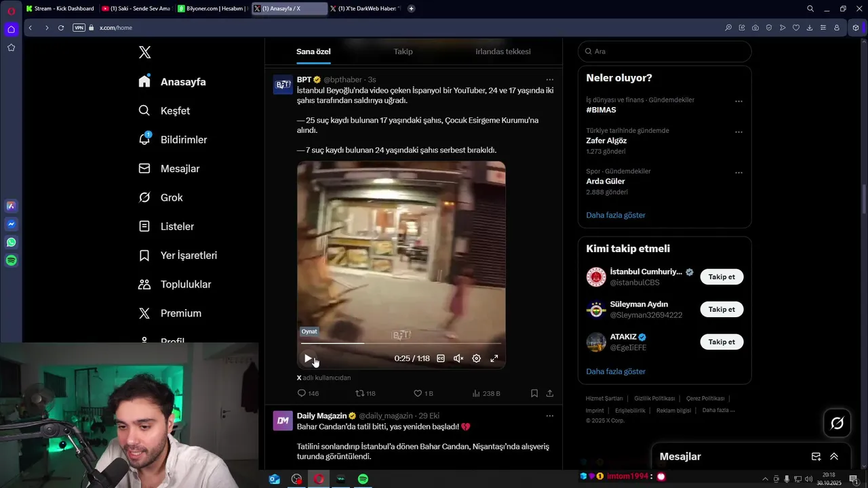Open more options on Daily Magazin tweet
This screenshot has height=488, width=868.
coord(550,415)
